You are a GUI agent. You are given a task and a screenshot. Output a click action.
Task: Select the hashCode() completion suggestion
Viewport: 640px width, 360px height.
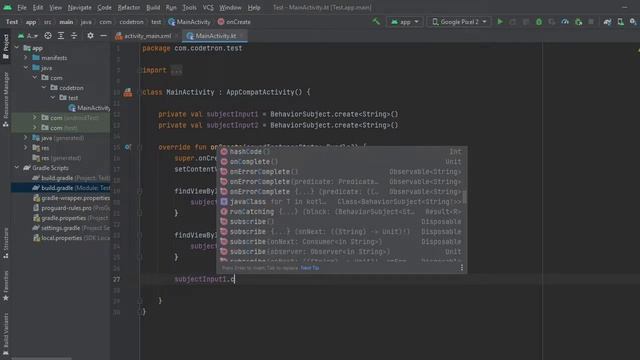341,151
